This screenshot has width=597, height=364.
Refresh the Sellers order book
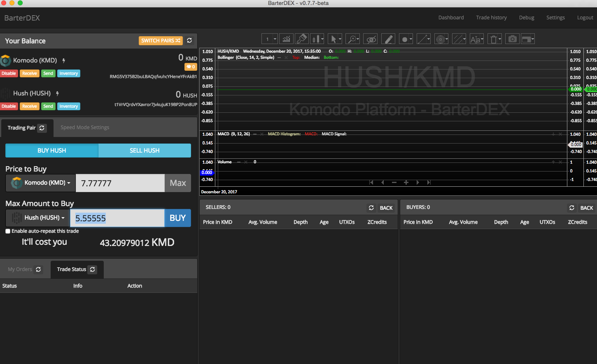[x=371, y=208]
